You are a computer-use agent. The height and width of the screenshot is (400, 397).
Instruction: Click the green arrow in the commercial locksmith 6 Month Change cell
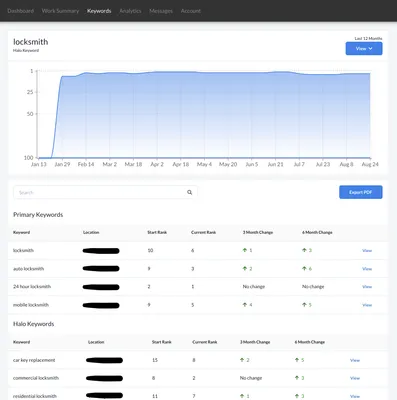[x=297, y=378]
